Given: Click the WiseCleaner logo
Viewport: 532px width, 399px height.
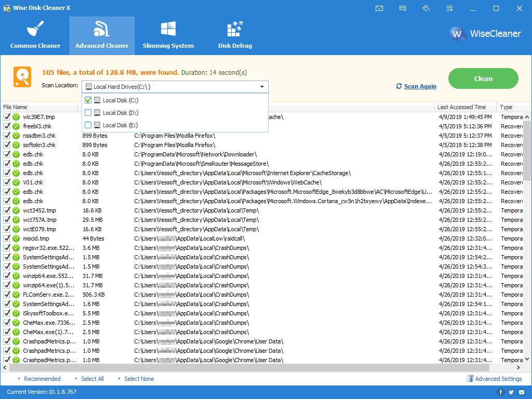Looking at the screenshot, I should coord(485,34).
